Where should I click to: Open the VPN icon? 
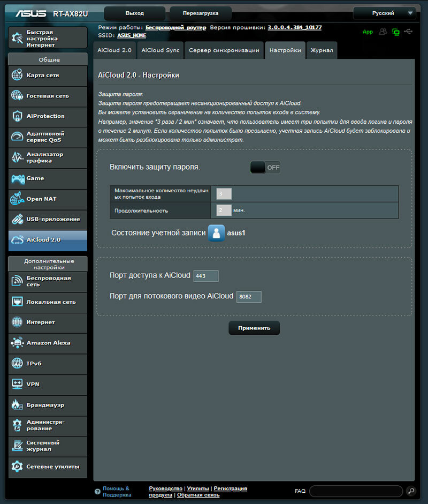(x=17, y=384)
